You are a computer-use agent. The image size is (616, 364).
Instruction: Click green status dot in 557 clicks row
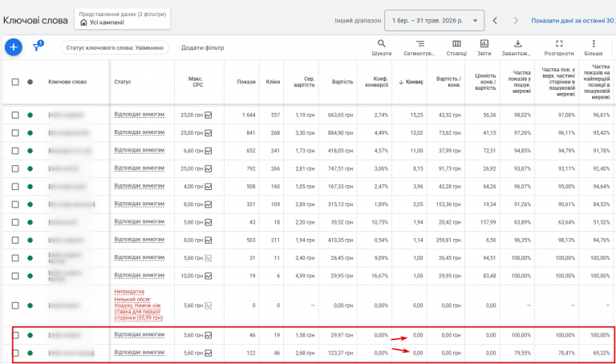click(30, 115)
